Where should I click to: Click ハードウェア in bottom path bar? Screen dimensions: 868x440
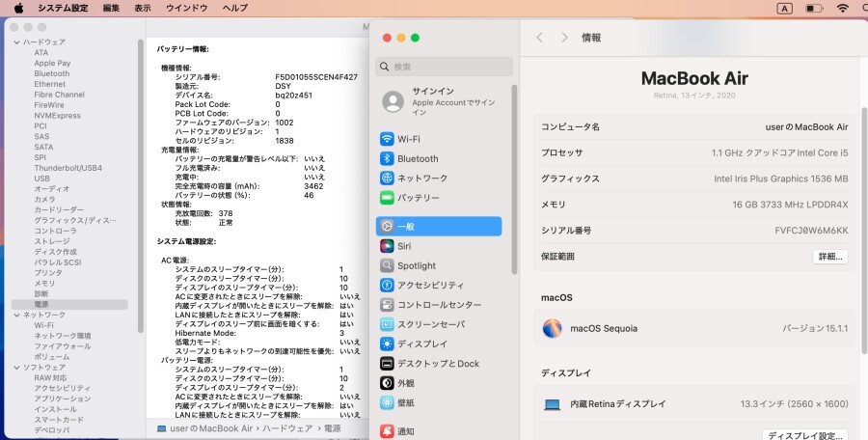pos(287,428)
